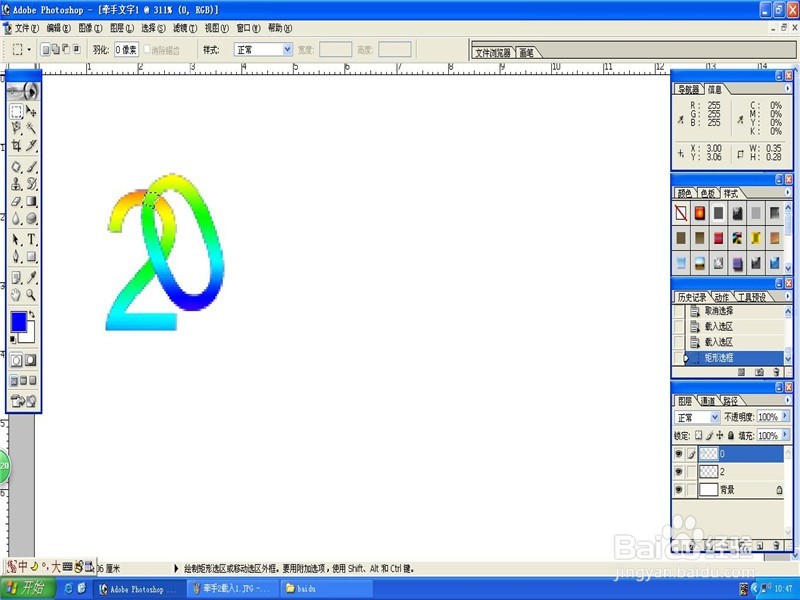Open the Layers panel flyout menu arrow
800x600 pixels.
pyautogui.click(x=788, y=398)
